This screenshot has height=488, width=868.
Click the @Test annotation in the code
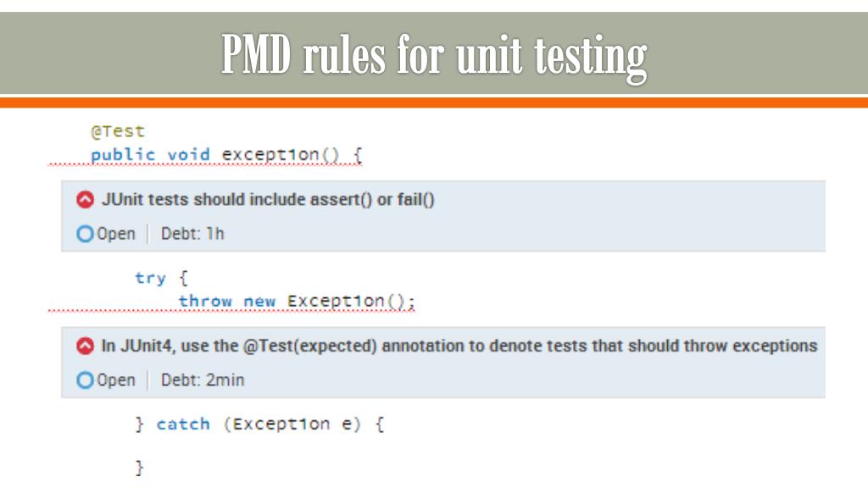(118, 131)
